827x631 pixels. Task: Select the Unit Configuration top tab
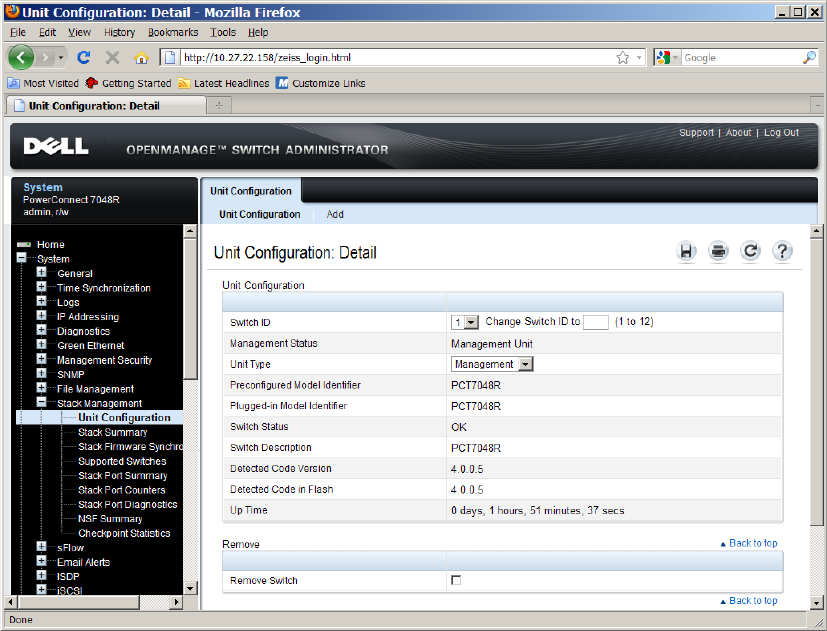tap(251, 191)
